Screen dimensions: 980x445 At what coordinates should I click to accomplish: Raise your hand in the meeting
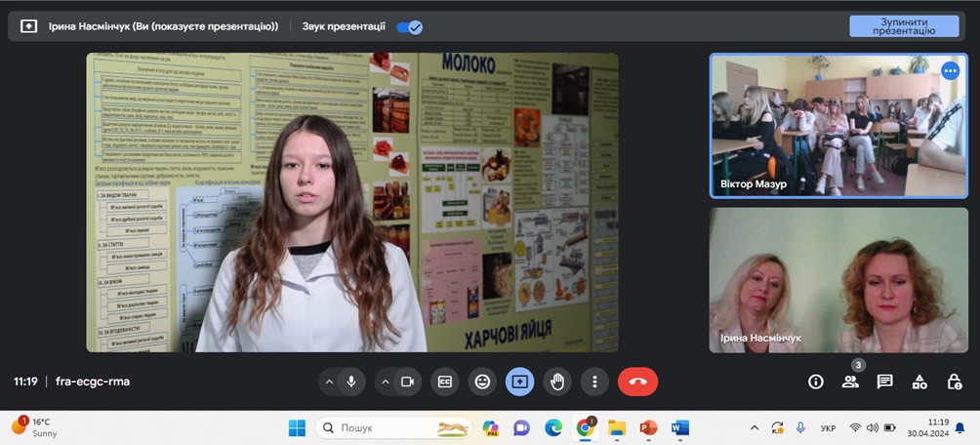tap(557, 382)
